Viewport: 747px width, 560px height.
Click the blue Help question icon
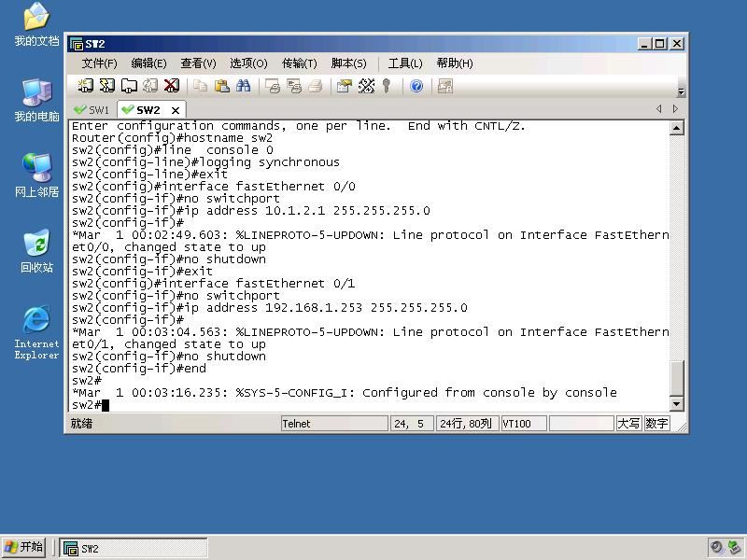[416, 86]
